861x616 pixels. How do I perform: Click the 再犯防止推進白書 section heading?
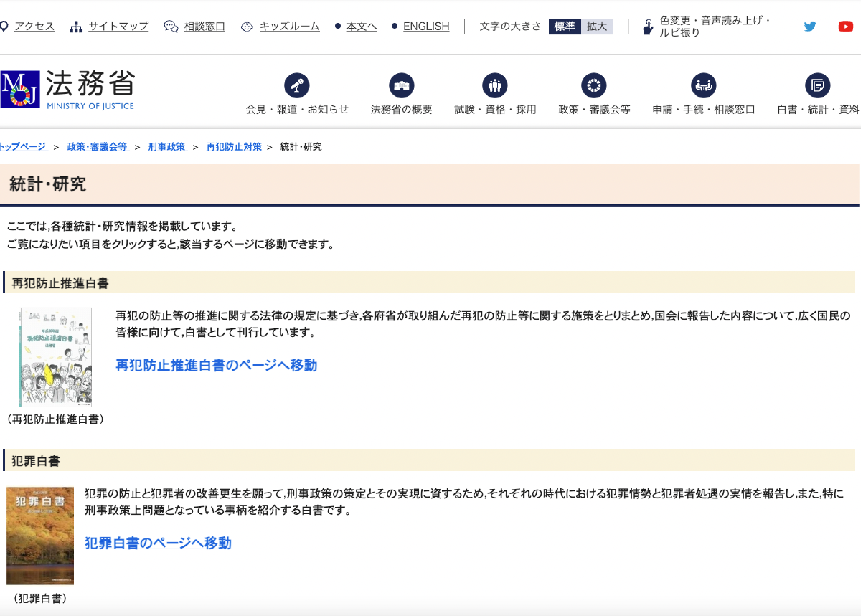60,283
